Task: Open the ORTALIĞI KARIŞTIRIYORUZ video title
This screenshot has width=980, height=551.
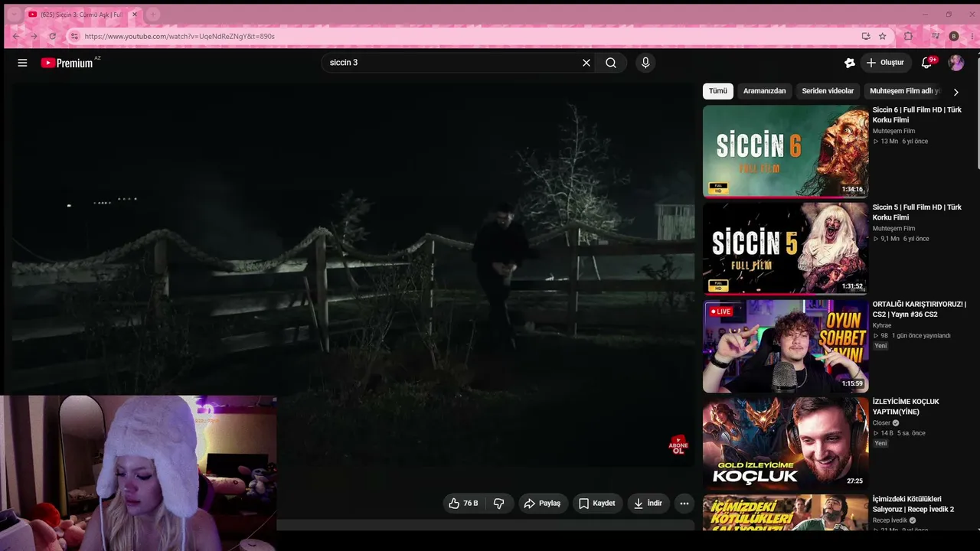Action: coord(920,309)
